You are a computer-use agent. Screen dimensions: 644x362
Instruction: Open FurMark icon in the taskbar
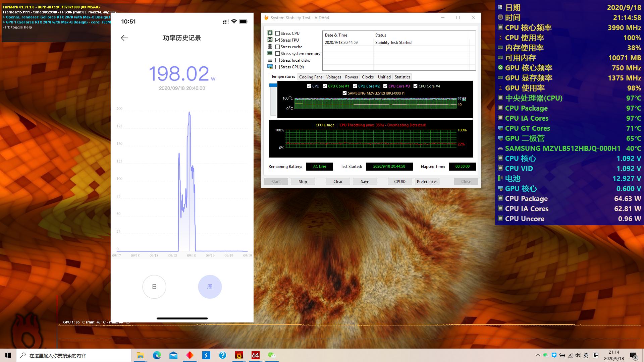pos(239,355)
